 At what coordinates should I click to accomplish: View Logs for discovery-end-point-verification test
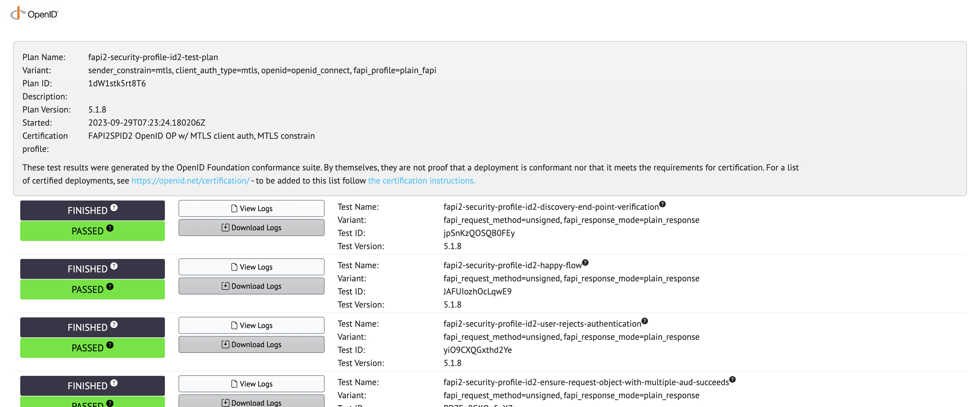point(252,208)
